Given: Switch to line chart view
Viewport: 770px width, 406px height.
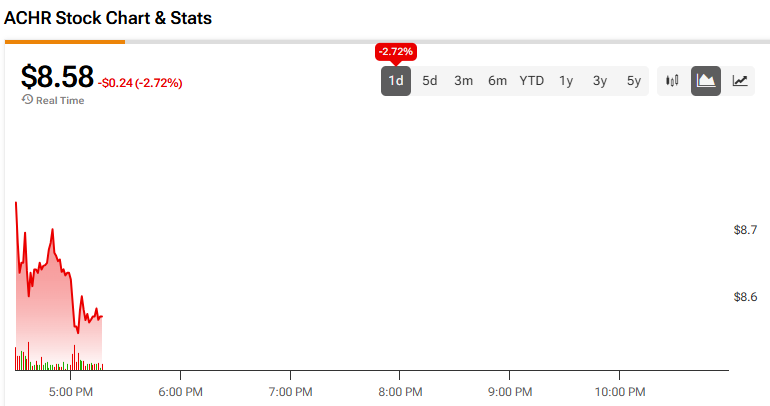Looking at the screenshot, I should [x=740, y=81].
